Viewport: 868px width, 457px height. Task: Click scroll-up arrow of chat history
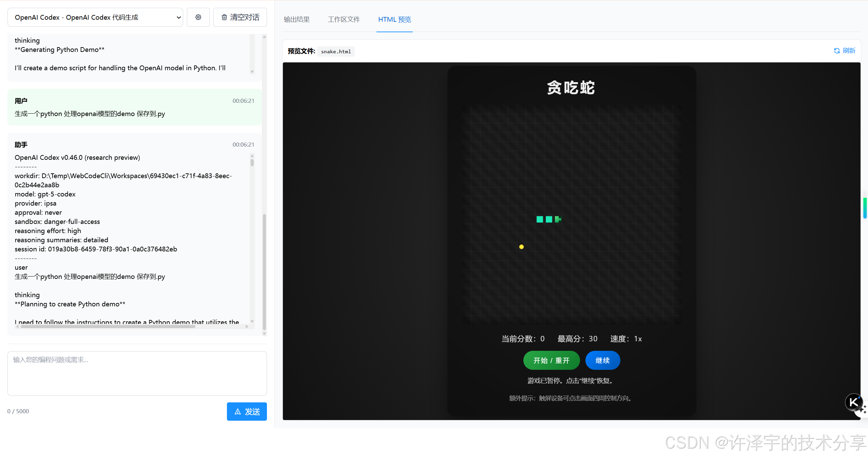click(264, 37)
